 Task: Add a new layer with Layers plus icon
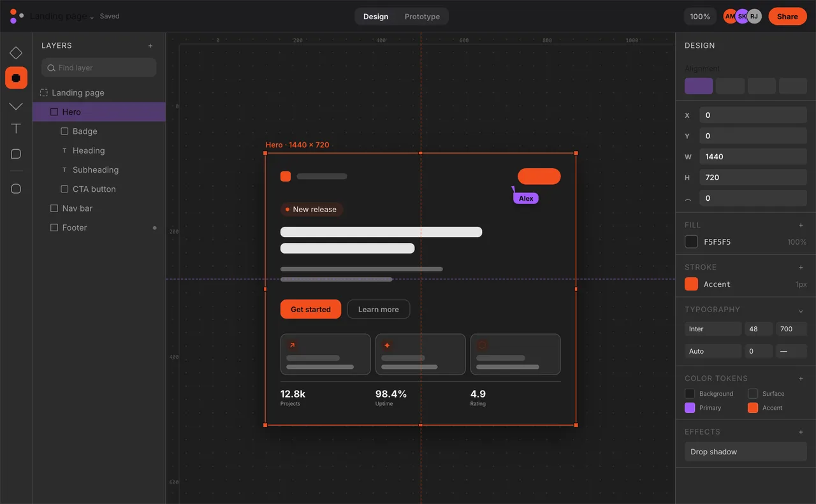click(150, 46)
